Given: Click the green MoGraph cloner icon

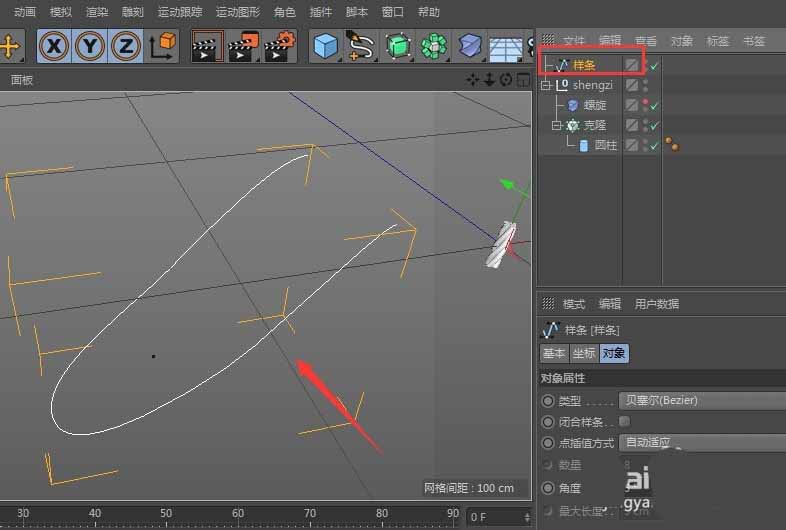Looking at the screenshot, I should 433,46.
